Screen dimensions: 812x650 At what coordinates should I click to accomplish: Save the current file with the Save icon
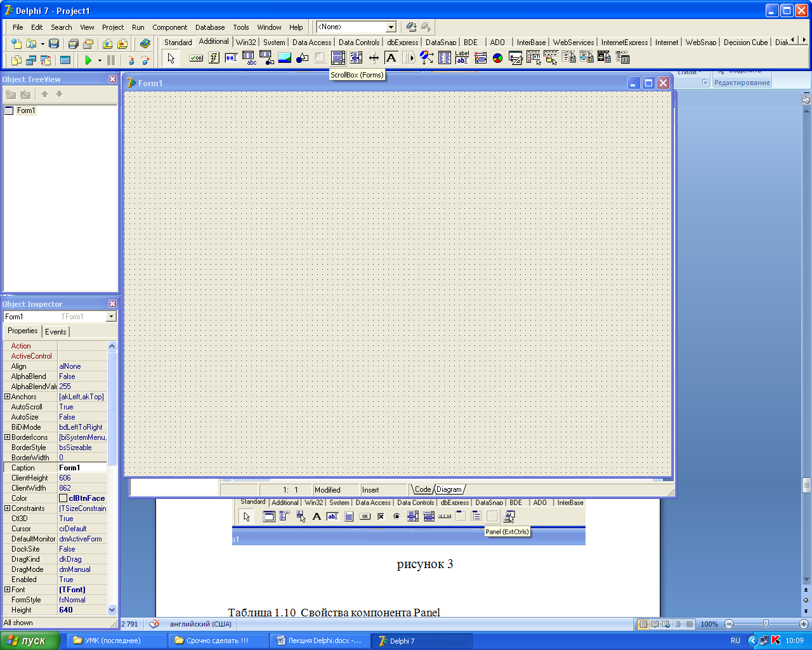(x=54, y=44)
